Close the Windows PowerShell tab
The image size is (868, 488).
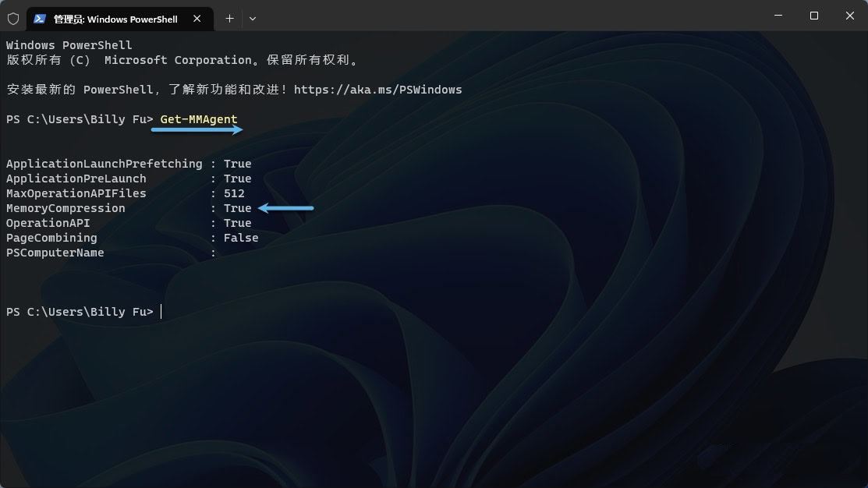[x=197, y=19]
